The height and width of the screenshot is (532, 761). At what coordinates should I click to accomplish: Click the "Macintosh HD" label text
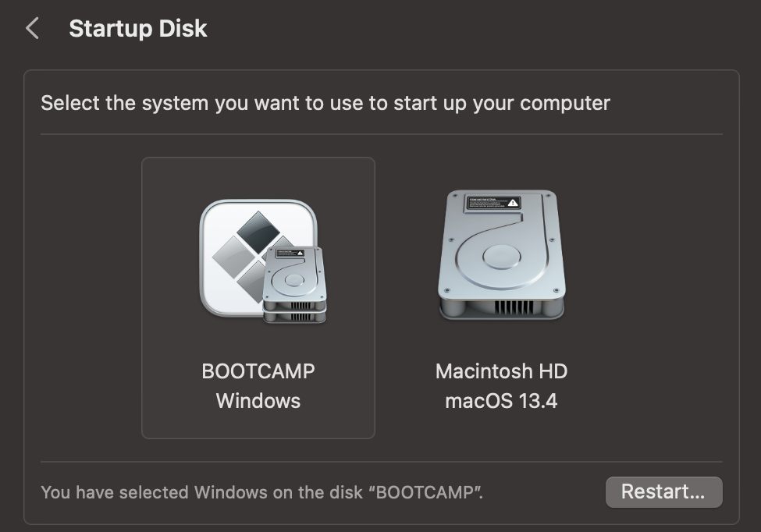click(x=500, y=371)
